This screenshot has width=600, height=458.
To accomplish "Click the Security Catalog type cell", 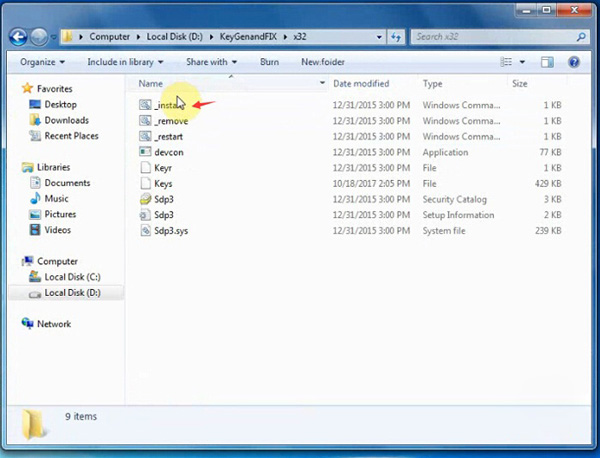I will click(x=455, y=199).
